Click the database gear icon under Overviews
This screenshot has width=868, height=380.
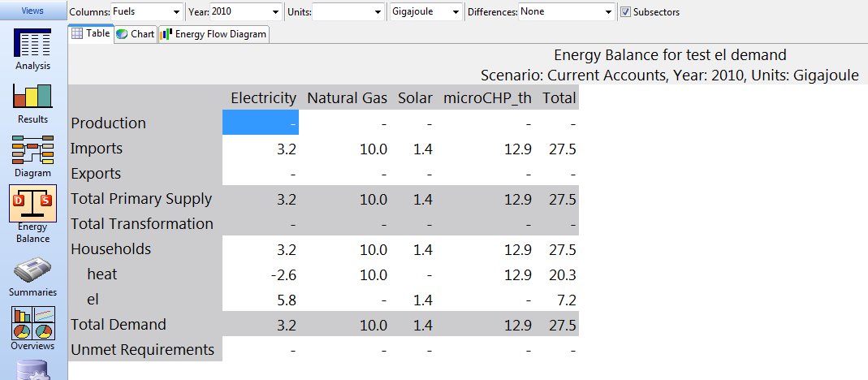32,369
